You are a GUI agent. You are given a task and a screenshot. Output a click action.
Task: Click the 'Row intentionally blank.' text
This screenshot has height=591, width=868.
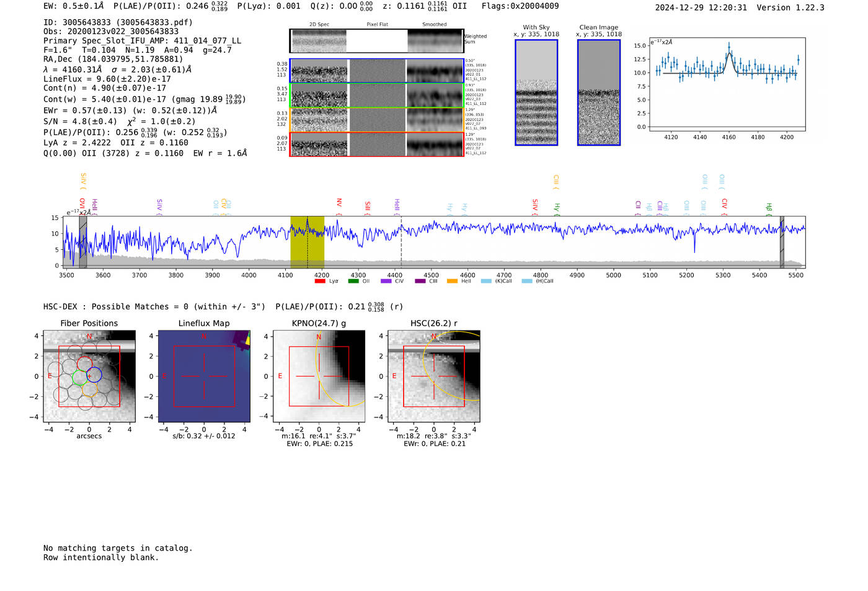101,558
